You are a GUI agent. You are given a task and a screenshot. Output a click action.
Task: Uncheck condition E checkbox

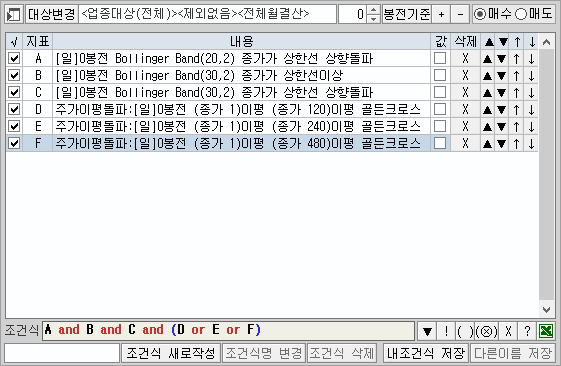tap(14, 126)
